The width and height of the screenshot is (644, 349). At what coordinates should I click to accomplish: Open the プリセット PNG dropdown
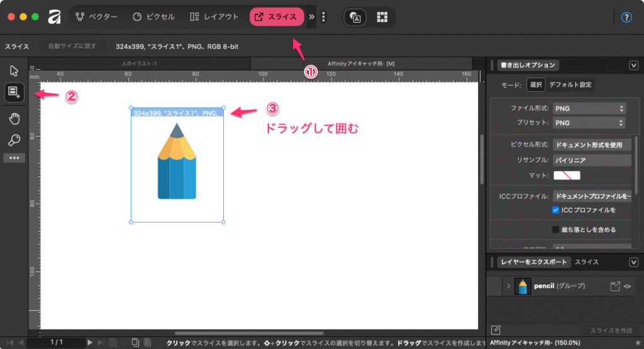tap(590, 123)
